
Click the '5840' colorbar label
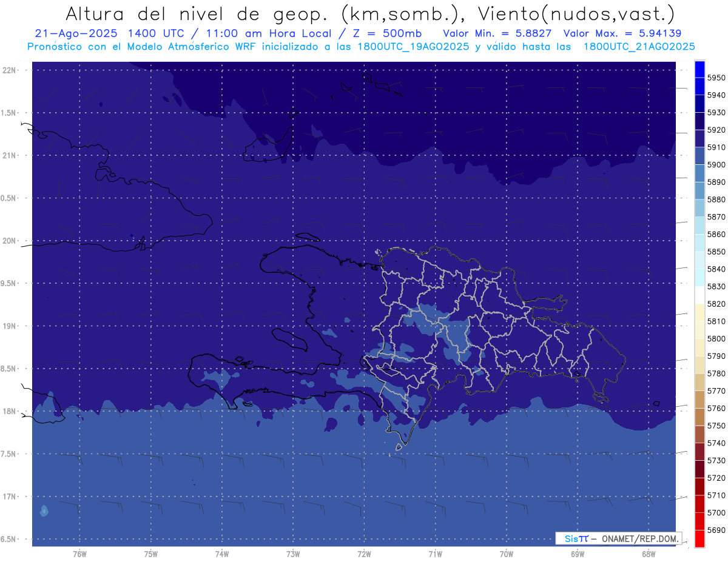pos(716,269)
